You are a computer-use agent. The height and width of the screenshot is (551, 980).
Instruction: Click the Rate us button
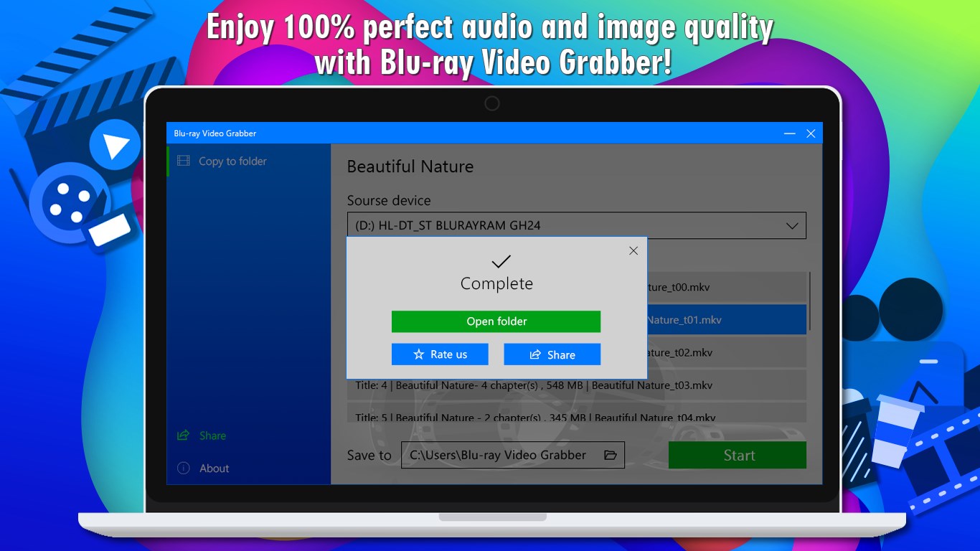click(x=440, y=354)
